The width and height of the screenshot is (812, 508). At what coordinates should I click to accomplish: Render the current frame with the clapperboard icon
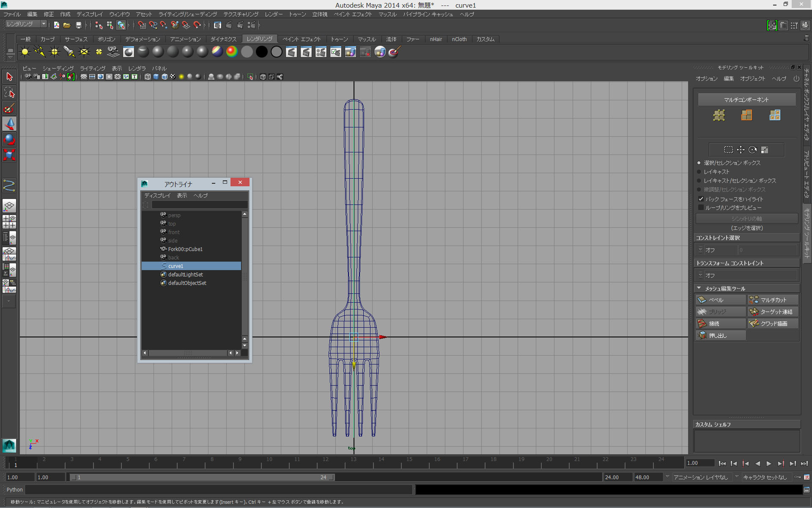291,52
